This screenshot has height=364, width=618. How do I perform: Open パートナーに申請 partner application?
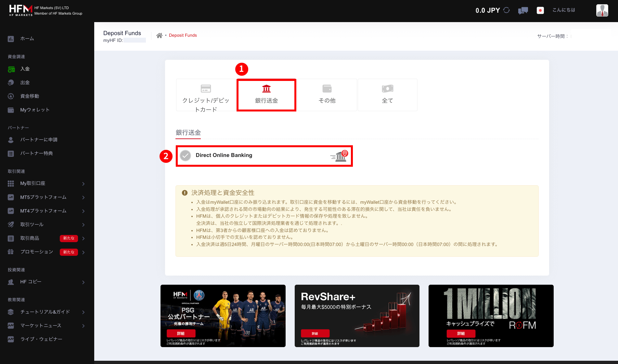pyautogui.click(x=12, y=139)
